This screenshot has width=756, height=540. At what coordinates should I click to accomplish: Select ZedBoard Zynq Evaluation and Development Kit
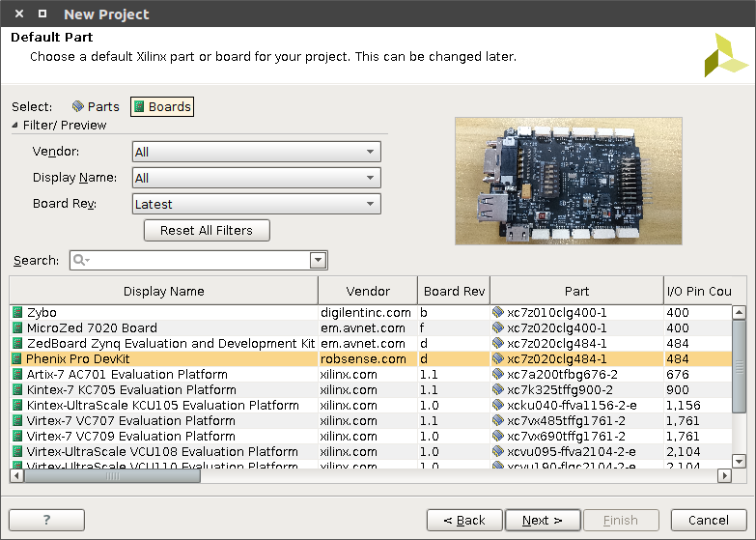tap(371, 344)
